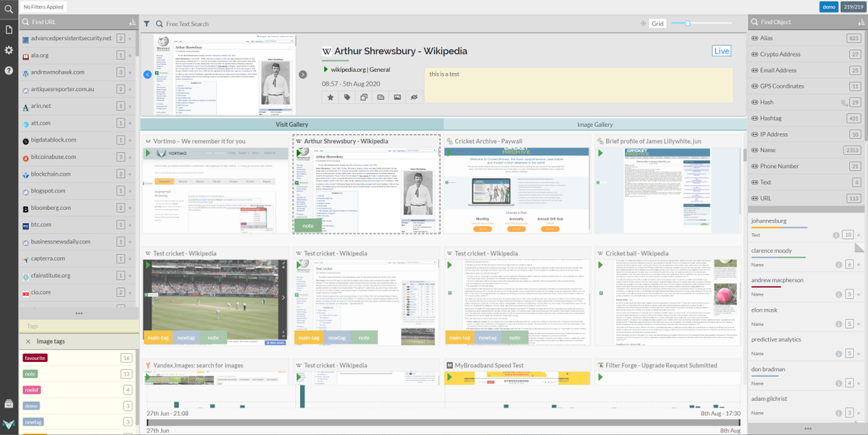The height and width of the screenshot is (435, 868).
Task: Open settings gear in the left sidebar
Action: click(9, 50)
